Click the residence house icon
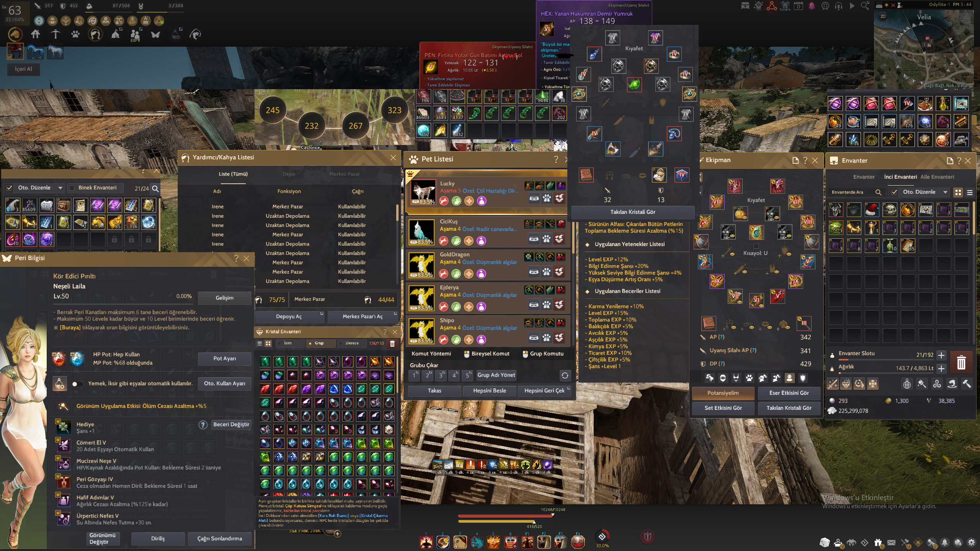 (x=36, y=34)
